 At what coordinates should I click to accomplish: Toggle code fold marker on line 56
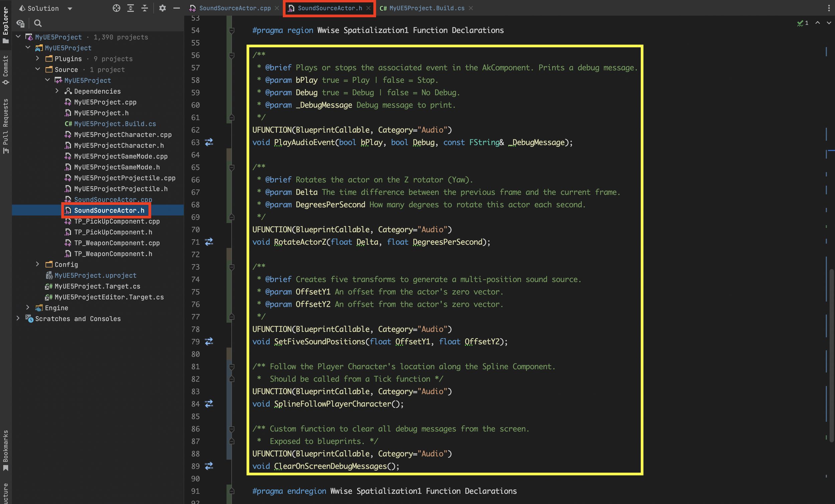coord(232,55)
